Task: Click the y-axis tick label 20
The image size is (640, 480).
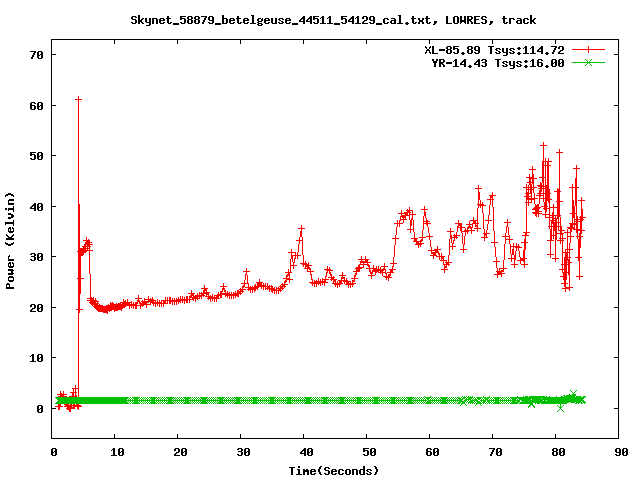Action: coord(36,308)
